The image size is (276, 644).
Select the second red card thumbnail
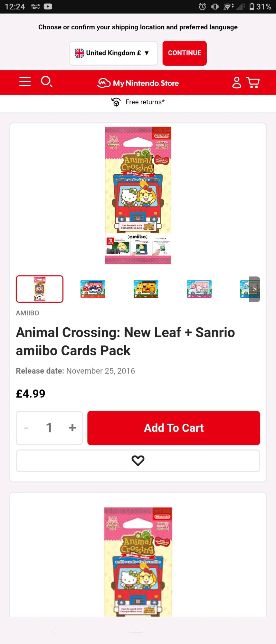click(x=93, y=289)
